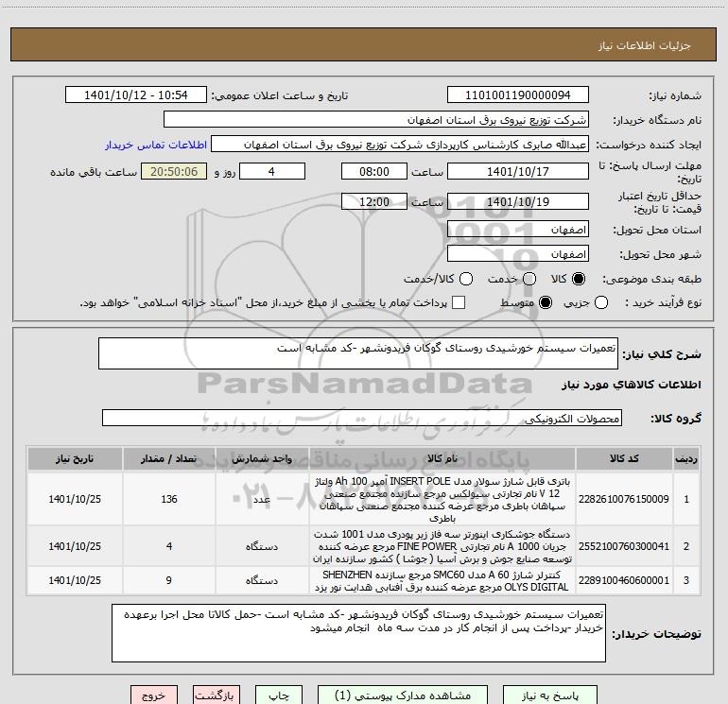Select the نام کالا column header
Image resolution: width=728 pixels, height=704 pixels.
coord(442,458)
